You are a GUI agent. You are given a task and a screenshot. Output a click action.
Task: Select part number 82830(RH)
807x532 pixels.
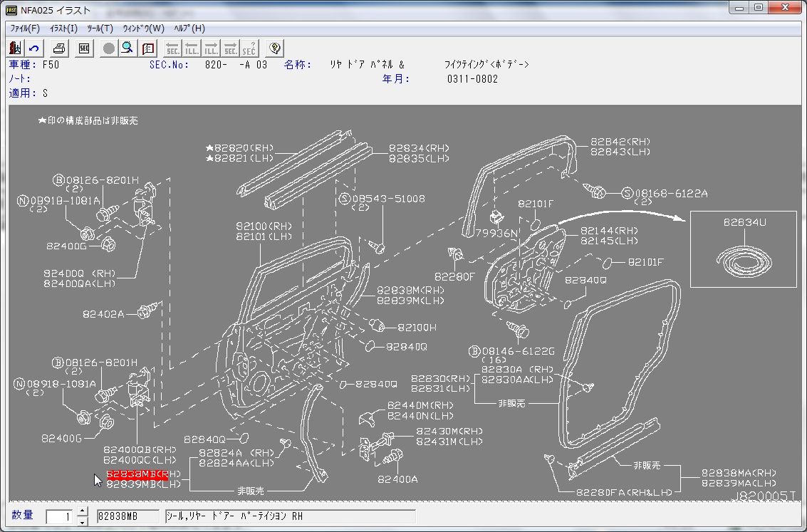(441, 378)
